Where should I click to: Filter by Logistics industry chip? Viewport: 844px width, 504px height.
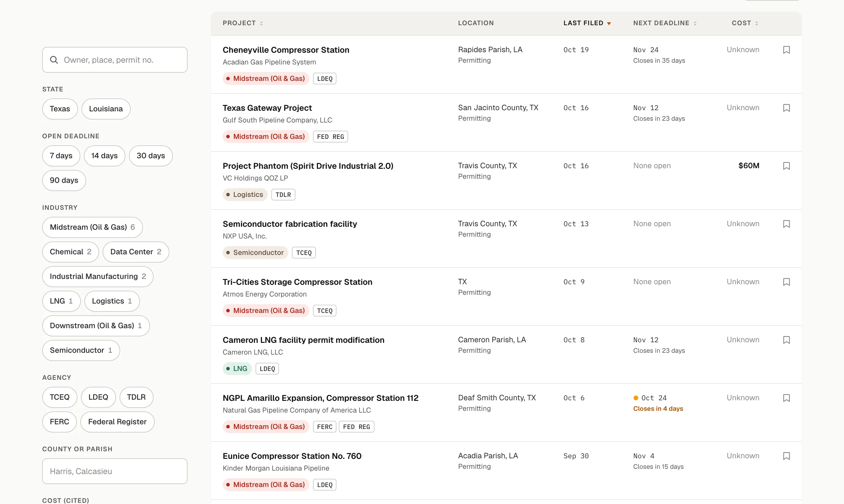112,301
